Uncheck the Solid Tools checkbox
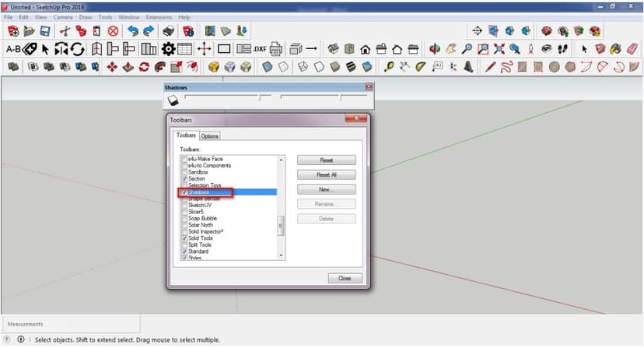Screen dimensions: 644x348 click(184, 238)
